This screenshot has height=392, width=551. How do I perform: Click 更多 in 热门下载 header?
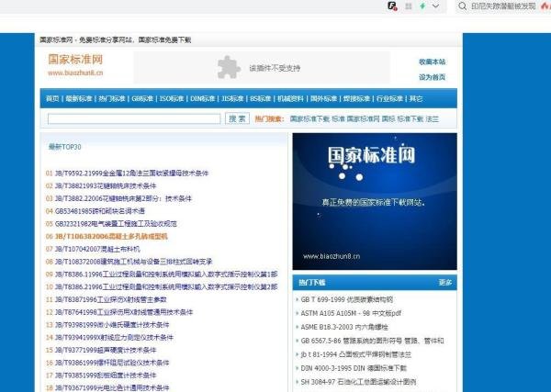445,283
